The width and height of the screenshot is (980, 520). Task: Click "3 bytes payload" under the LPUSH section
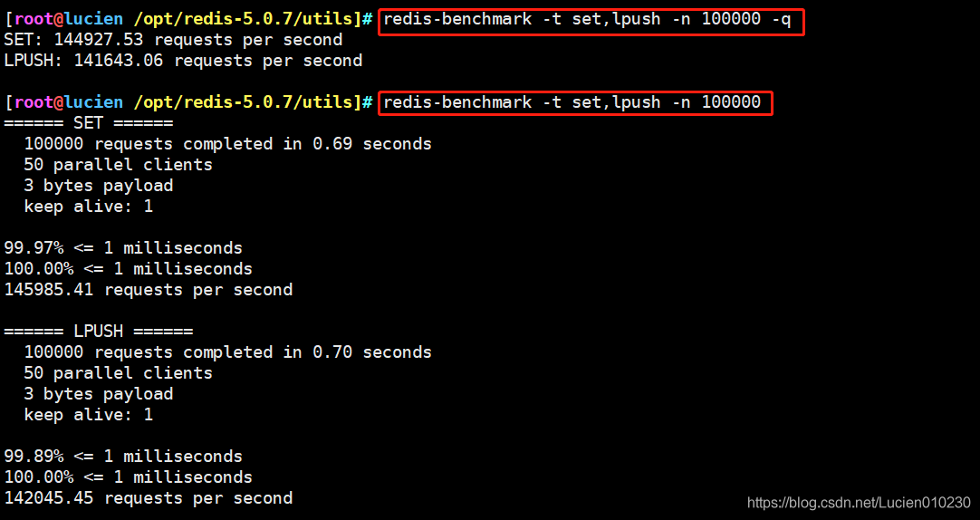98,394
